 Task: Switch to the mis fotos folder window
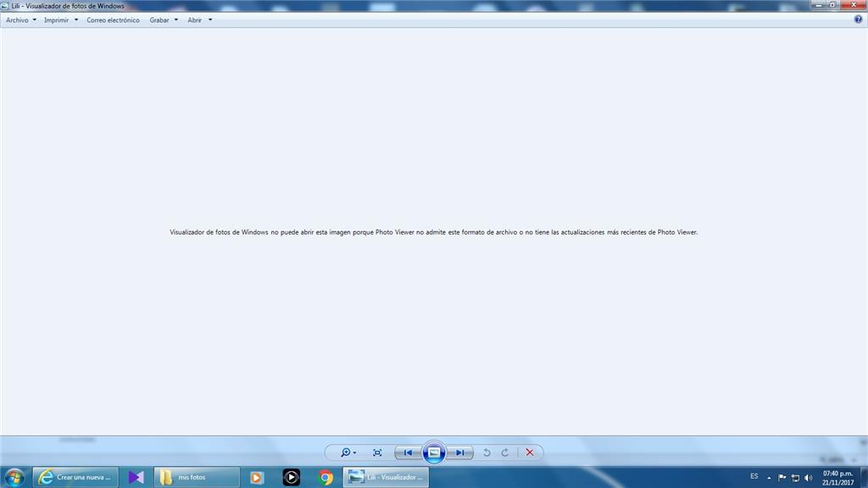(x=197, y=477)
